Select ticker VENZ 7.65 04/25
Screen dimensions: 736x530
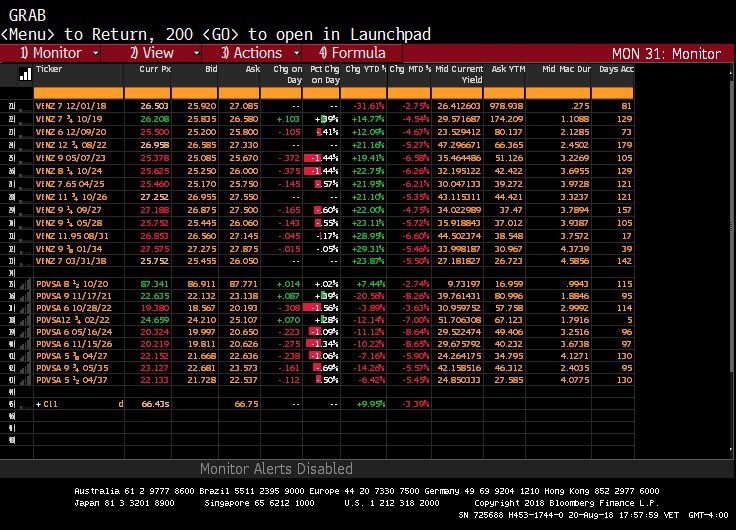tap(70, 184)
